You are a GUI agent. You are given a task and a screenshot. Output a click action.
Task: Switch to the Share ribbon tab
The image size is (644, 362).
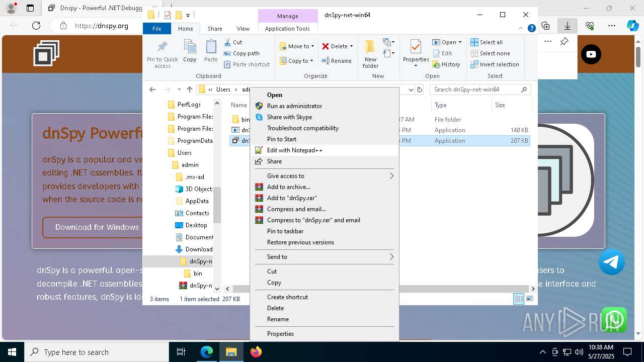215,29
